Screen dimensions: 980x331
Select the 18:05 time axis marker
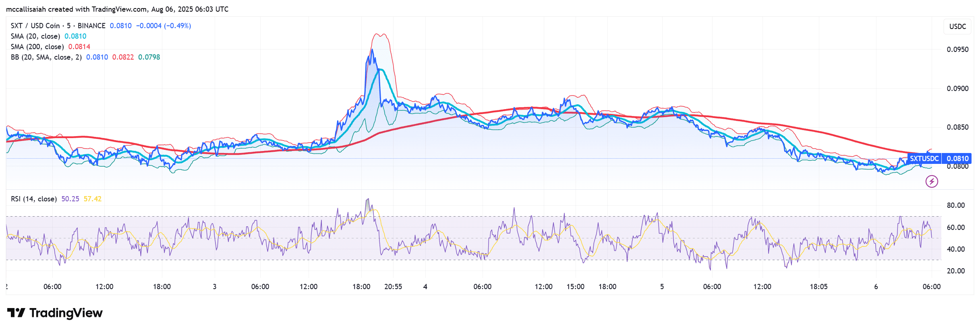[x=818, y=287]
